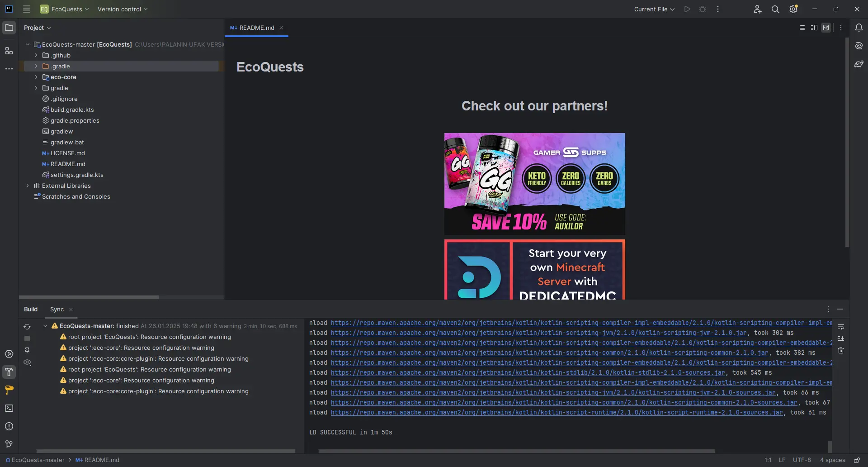Change line separator LF in status bar
Image resolution: width=868 pixels, height=467 pixels.
tap(782, 460)
